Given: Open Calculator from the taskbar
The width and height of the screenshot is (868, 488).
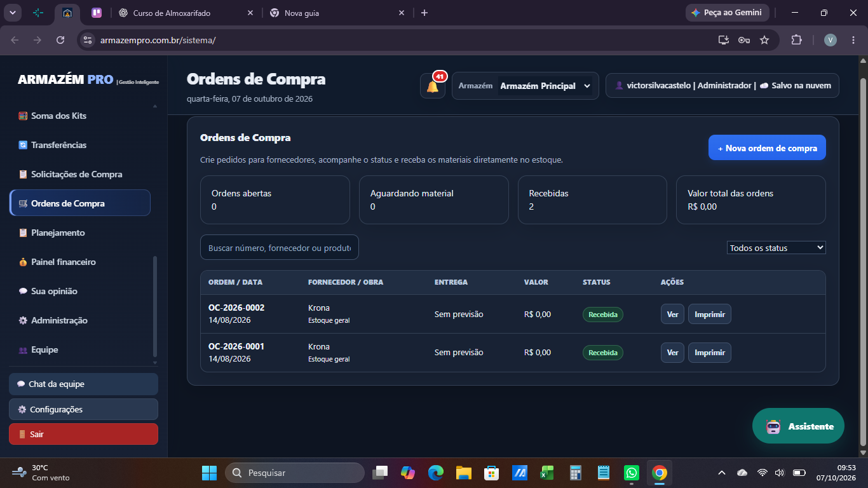Looking at the screenshot, I should point(576,473).
